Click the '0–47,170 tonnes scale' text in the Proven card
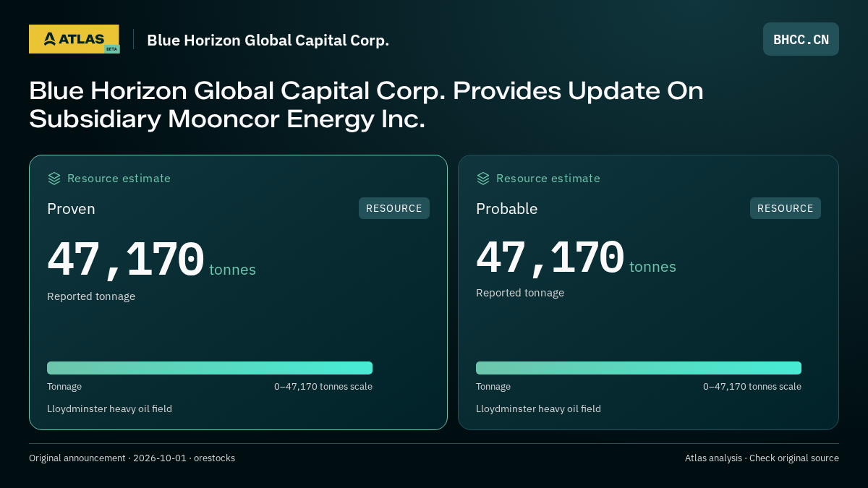 pyautogui.click(x=323, y=387)
